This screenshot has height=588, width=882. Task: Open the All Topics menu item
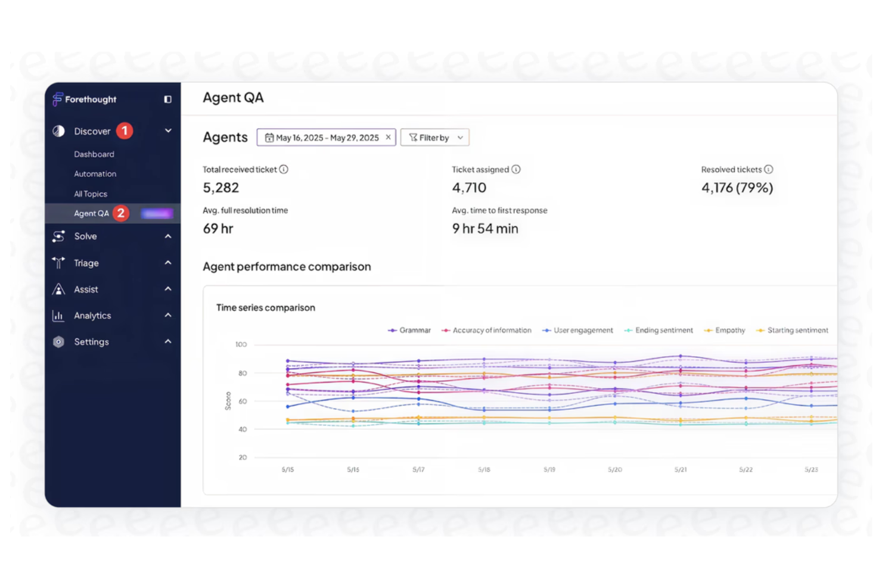90,194
